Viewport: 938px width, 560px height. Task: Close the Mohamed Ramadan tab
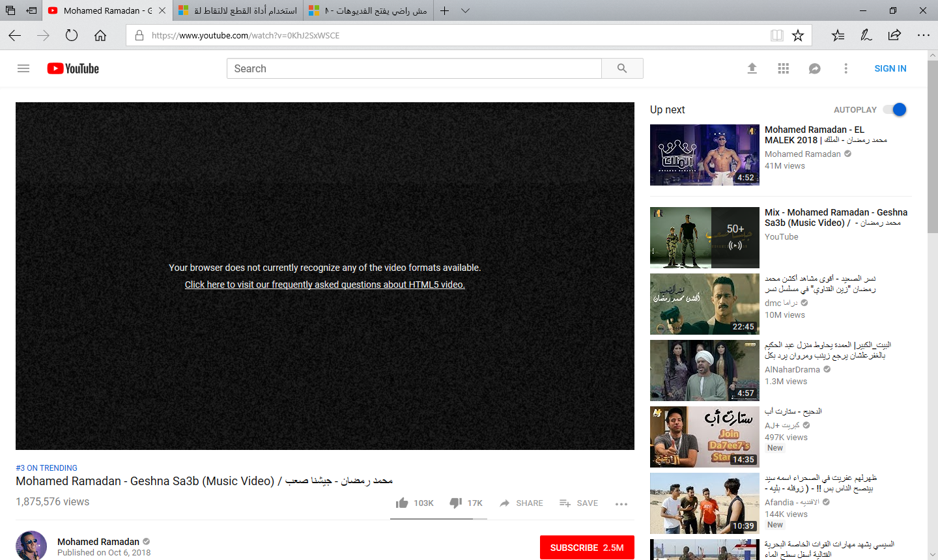click(162, 10)
